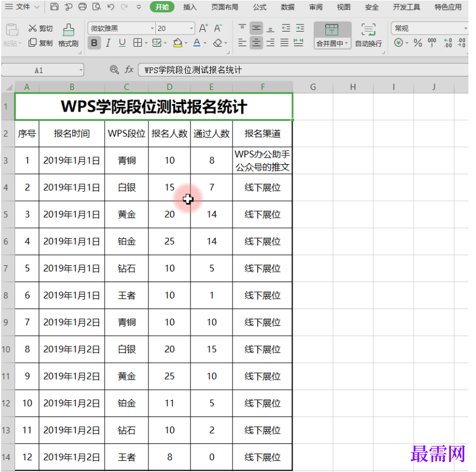The width and height of the screenshot is (476, 472).
Task: Click the Redo arrow
Action: 124,6
